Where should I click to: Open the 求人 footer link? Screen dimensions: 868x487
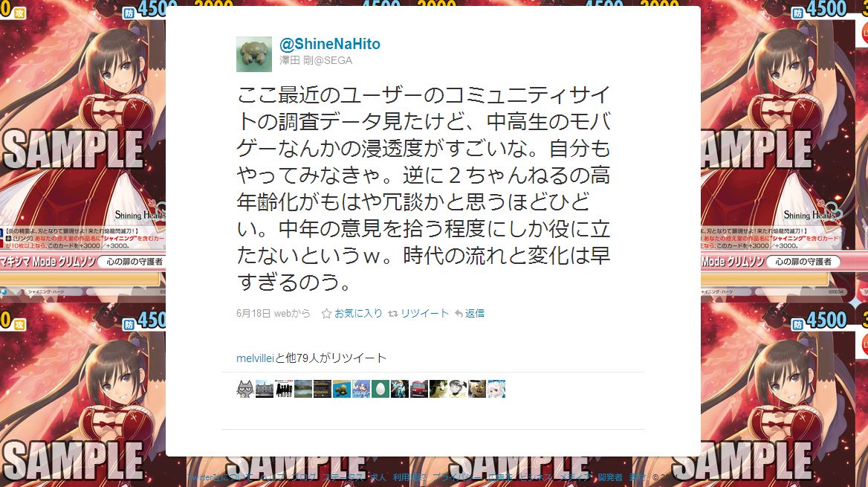[379, 477]
